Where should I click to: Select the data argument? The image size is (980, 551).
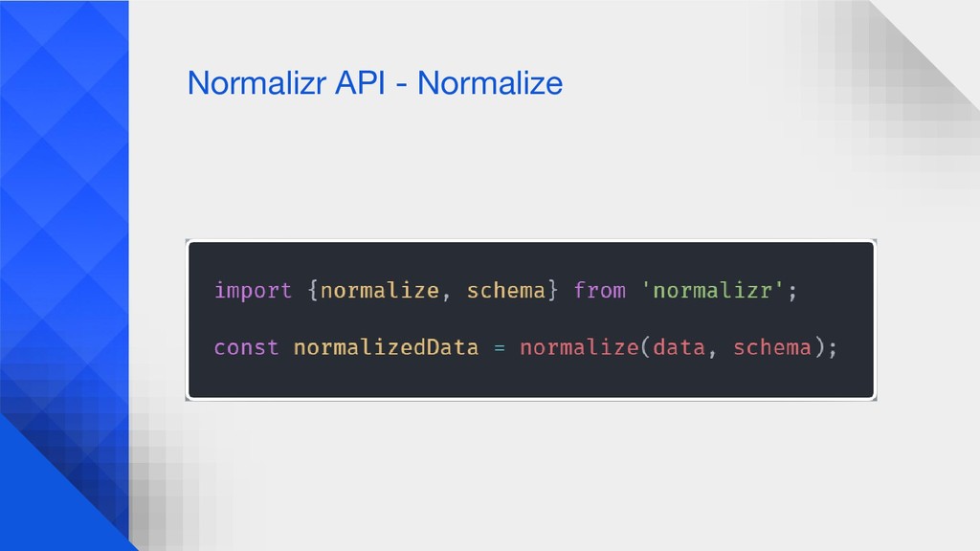point(679,347)
